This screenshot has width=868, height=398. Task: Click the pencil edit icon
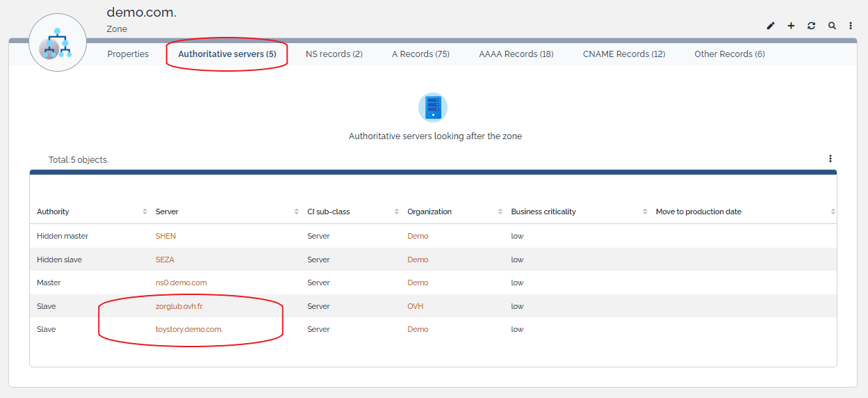click(x=771, y=26)
